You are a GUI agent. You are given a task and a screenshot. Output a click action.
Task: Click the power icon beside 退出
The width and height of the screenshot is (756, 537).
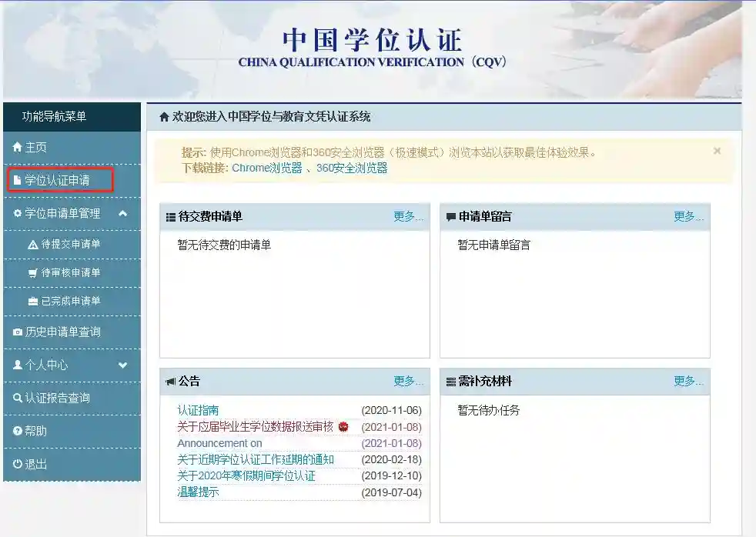pyautogui.click(x=18, y=465)
